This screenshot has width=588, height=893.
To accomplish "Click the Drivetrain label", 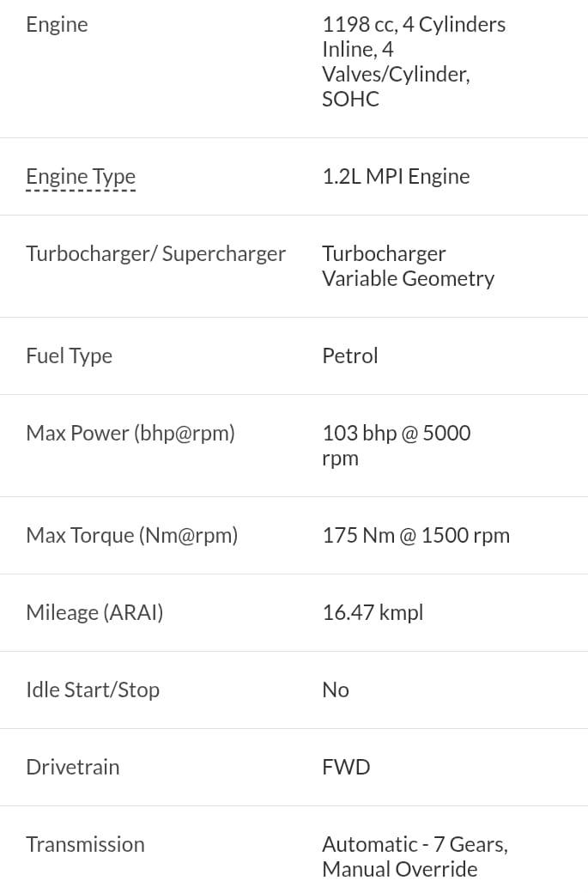I will point(73,768).
